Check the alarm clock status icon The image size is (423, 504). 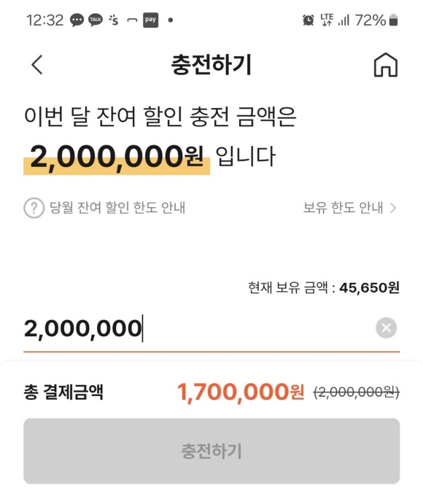tap(308, 20)
